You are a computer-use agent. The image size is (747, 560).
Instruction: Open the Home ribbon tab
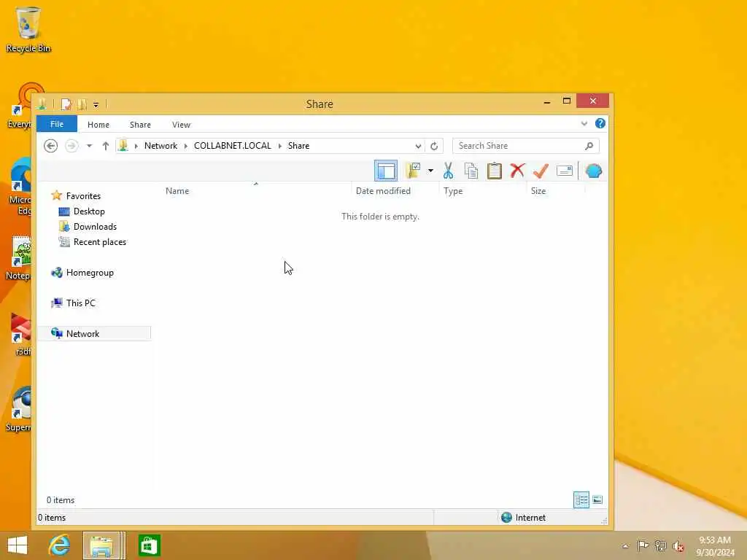coord(98,124)
